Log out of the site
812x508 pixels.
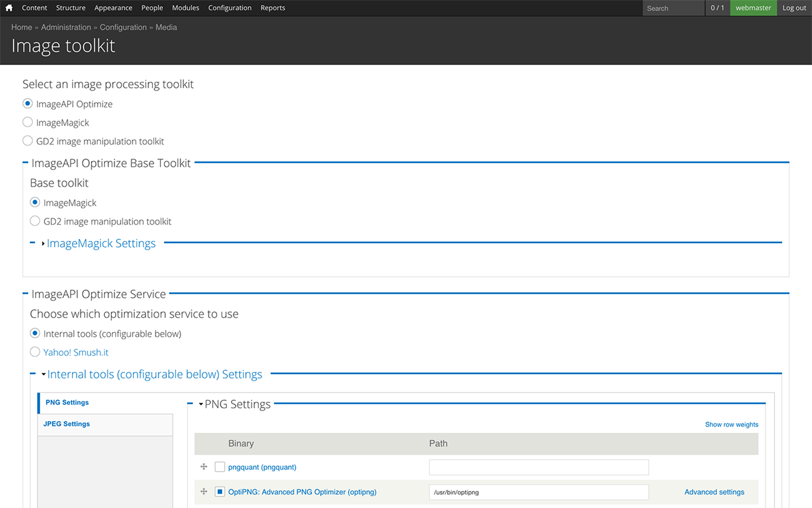click(x=794, y=8)
